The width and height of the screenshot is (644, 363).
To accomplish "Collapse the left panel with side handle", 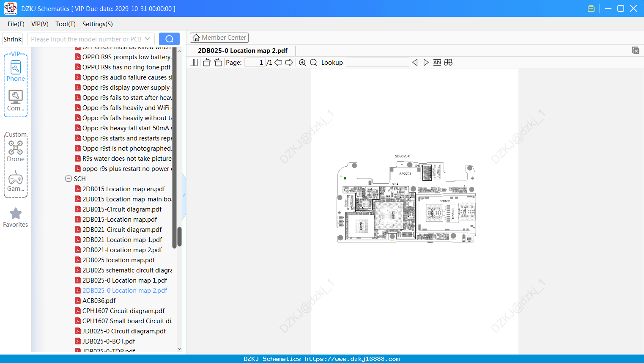I will [184, 196].
